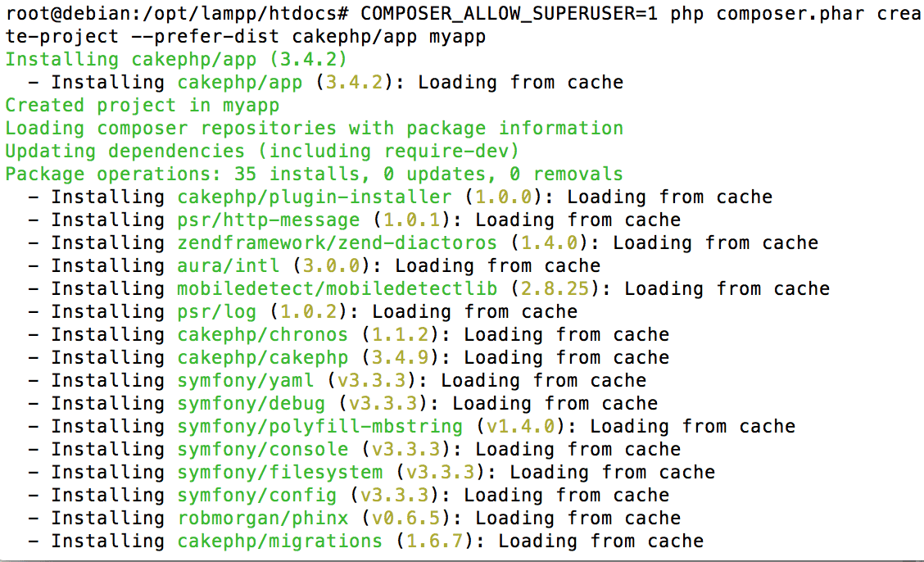Click the psr/http-message package name
The height and width of the screenshot is (562, 924).
[268, 220]
